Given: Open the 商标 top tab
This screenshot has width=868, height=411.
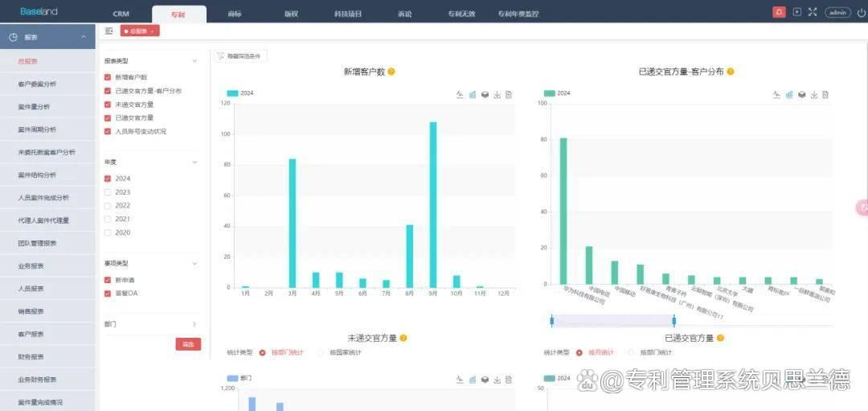Looking at the screenshot, I should pos(235,14).
